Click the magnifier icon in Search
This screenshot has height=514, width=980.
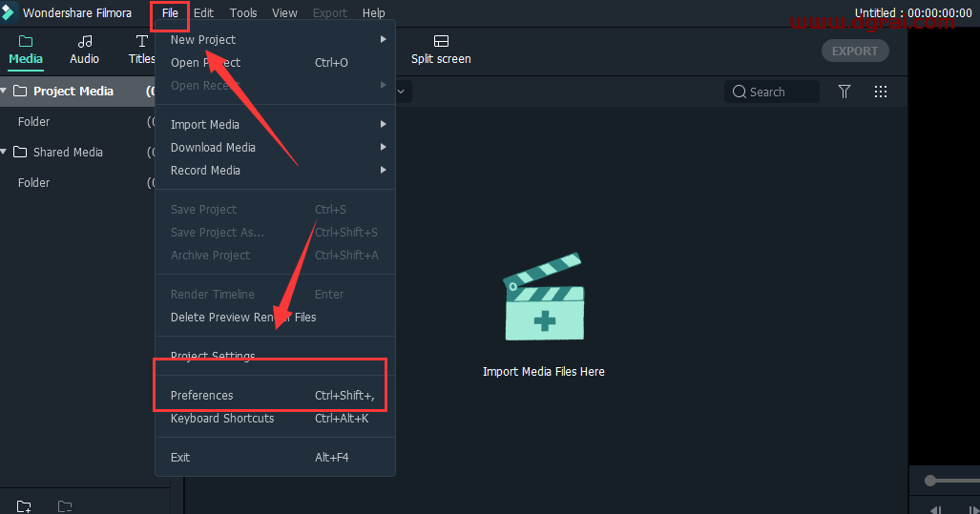(x=739, y=92)
